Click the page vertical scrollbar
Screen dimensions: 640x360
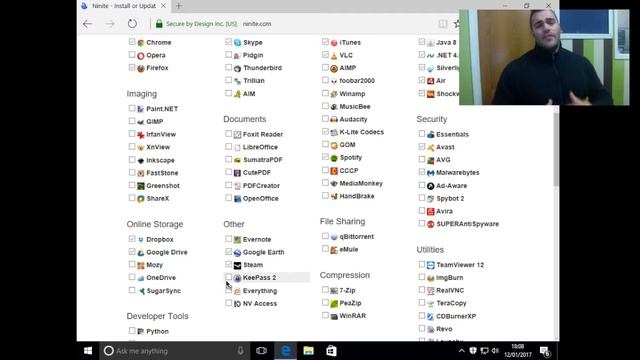point(556,149)
